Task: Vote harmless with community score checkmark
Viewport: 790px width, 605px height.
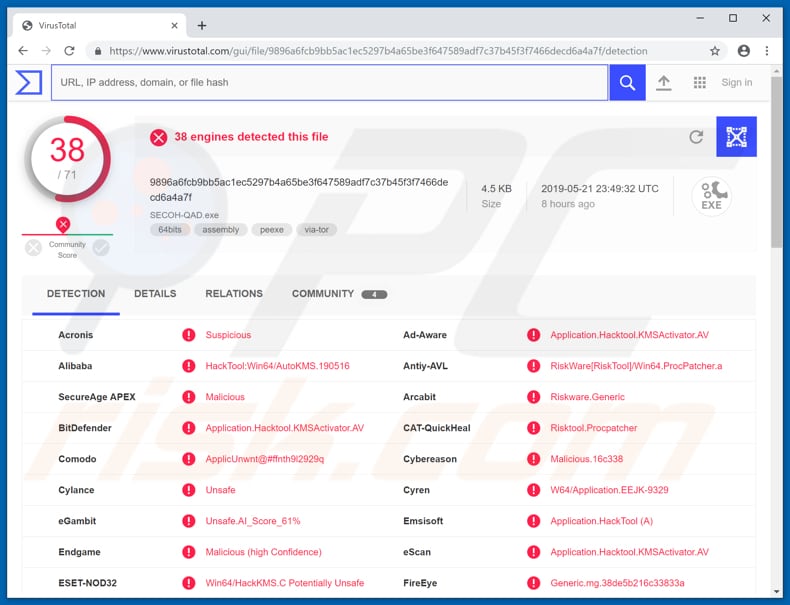Action: coord(101,247)
